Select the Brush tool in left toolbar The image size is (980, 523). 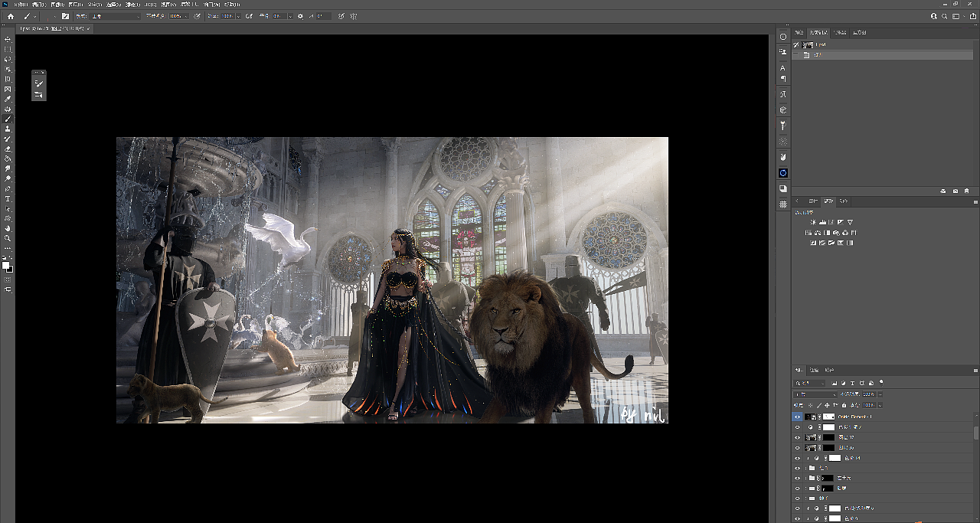pyautogui.click(x=8, y=118)
